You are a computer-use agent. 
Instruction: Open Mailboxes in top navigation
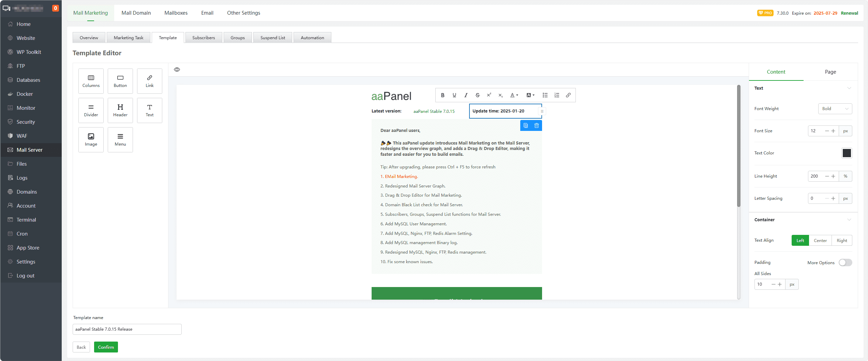pos(176,13)
